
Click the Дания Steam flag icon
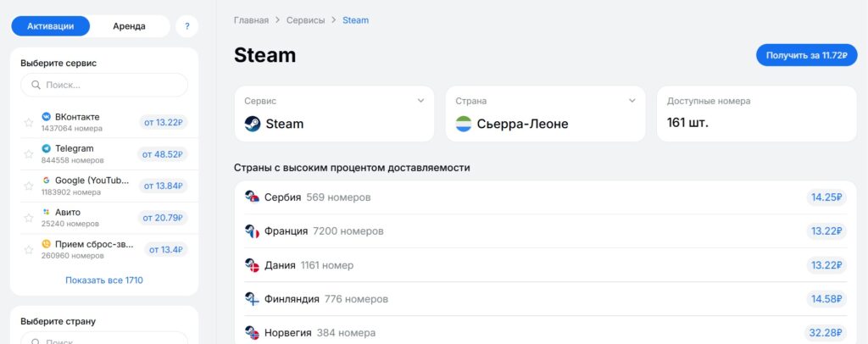(x=252, y=265)
